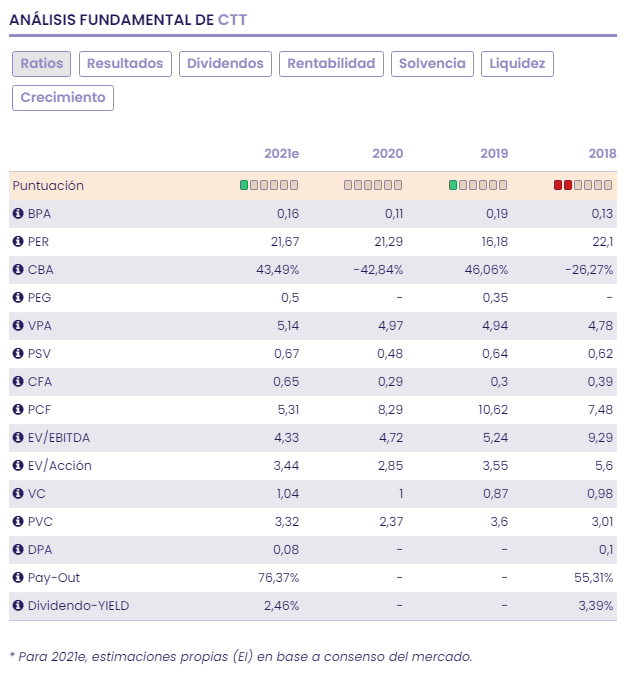Click the Dividendo-YIELD info icon
The width and height of the screenshot is (624, 673).
[17, 606]
